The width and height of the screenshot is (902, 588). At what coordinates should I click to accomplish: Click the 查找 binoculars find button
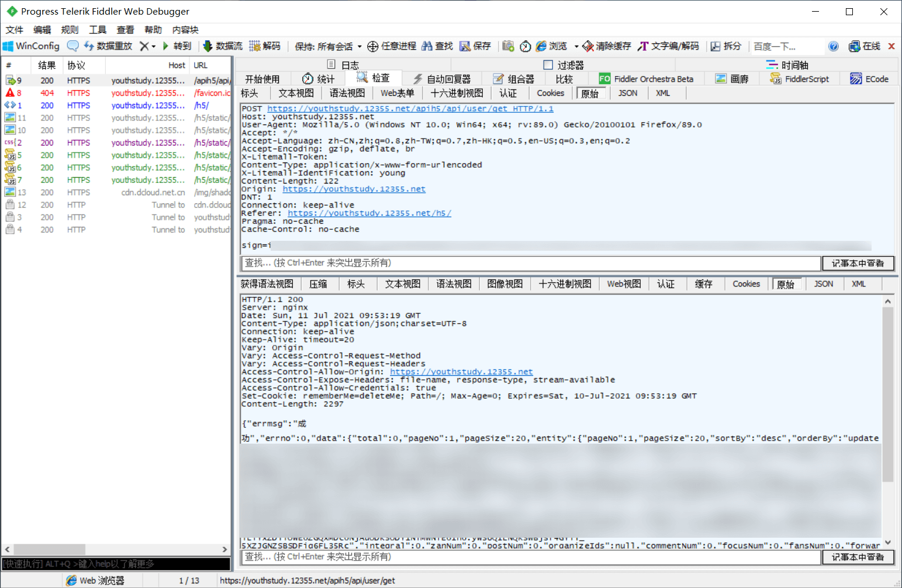click(437, 46)
